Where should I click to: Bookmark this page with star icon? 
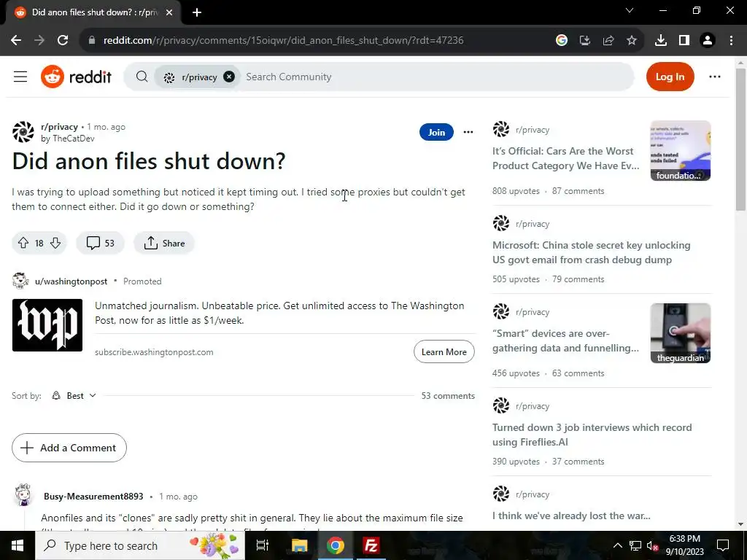pos(632,41)
